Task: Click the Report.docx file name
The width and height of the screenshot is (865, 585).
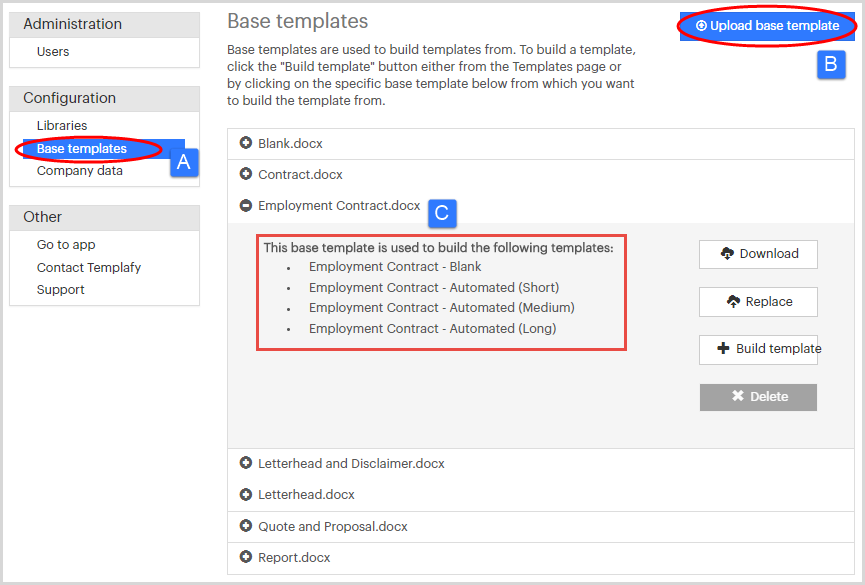Action: [294, 557]
